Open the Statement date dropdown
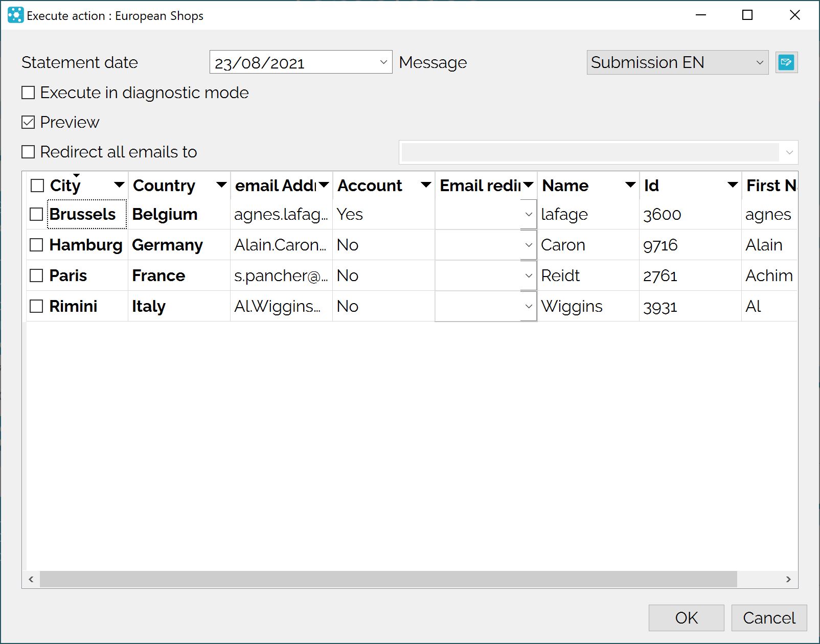This screenshot has height=644, width=820. (x=383, y=62)
